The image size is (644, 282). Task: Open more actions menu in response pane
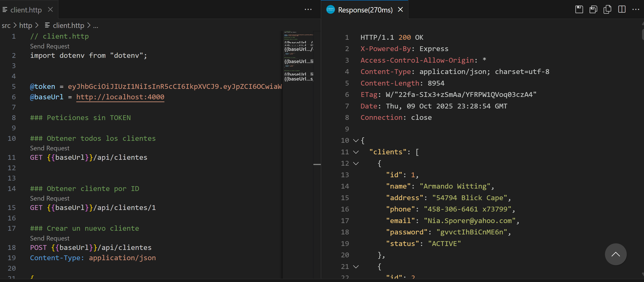pyautogui.click(x=635, y=10)
